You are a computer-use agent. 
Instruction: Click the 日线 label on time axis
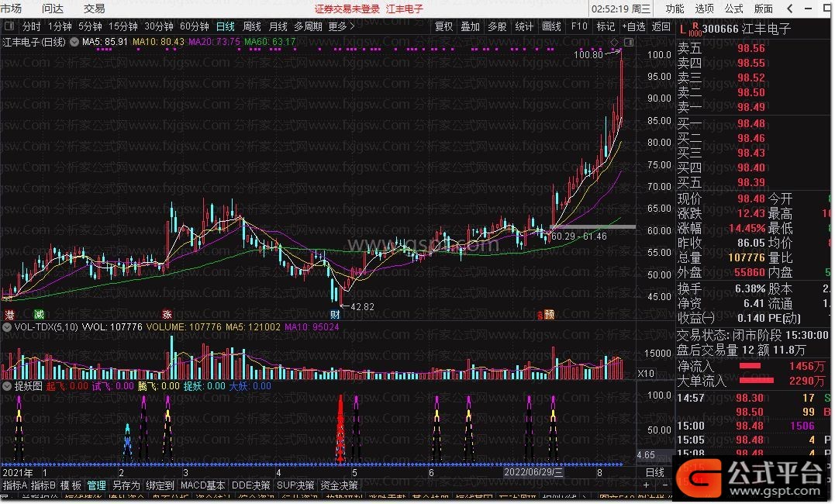click(x=654, y=472)
